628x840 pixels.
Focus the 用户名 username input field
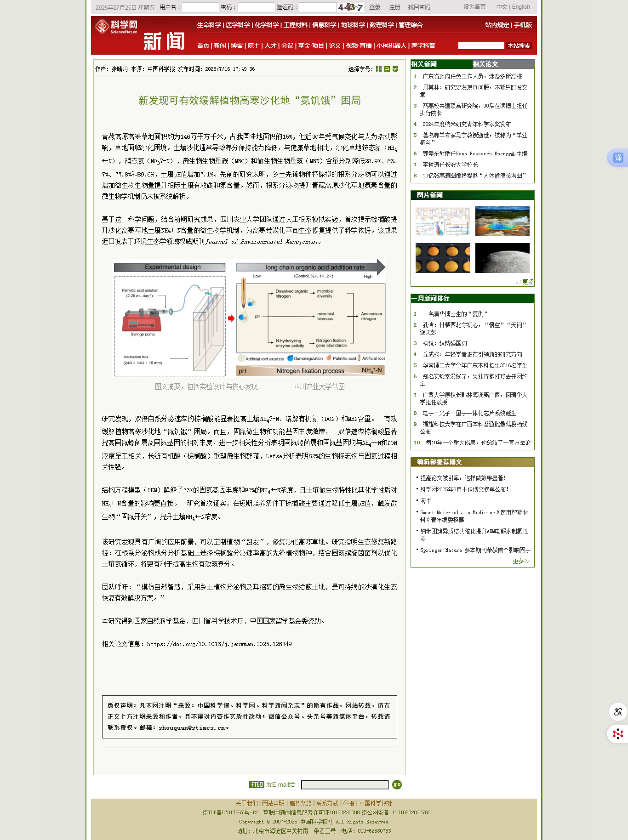[x=200, y=7]
